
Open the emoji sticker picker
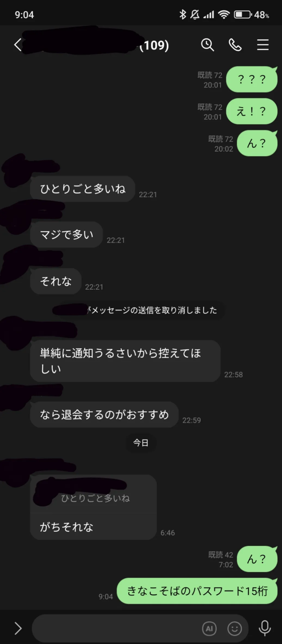click(x=234, y=628)
